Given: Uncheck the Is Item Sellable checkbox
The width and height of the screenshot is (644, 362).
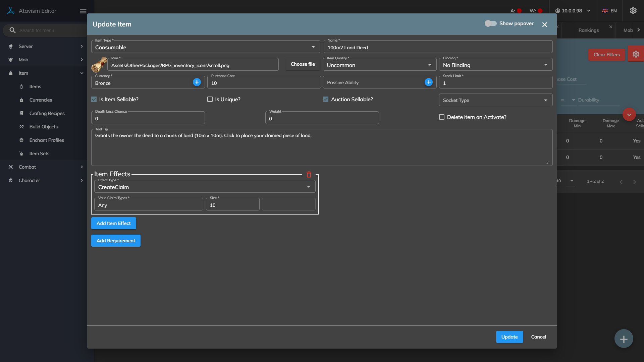Looking at the screenshot, I should coord(94,100).
